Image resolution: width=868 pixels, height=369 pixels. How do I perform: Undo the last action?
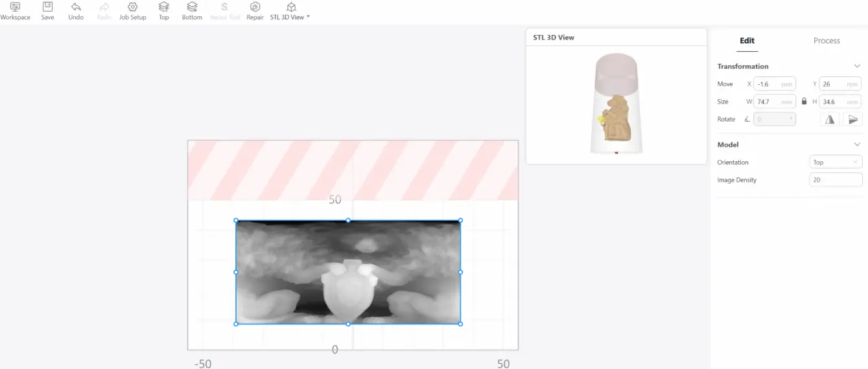76,11
